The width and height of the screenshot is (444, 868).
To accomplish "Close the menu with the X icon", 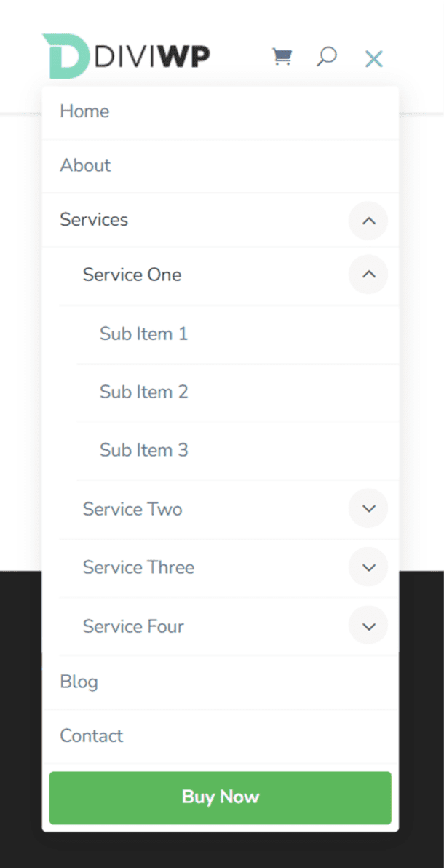I will click(373, 59).
